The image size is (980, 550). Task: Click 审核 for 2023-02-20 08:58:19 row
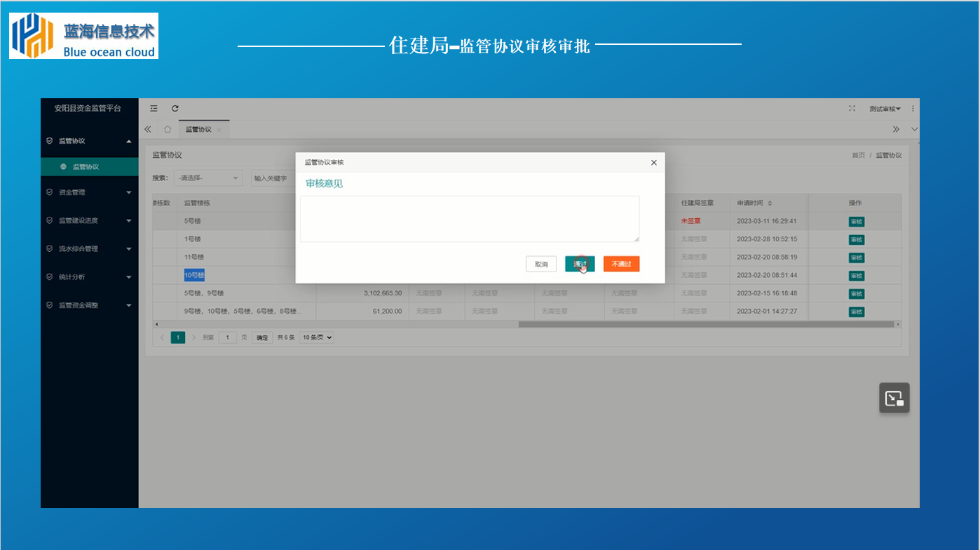[856, 257]
